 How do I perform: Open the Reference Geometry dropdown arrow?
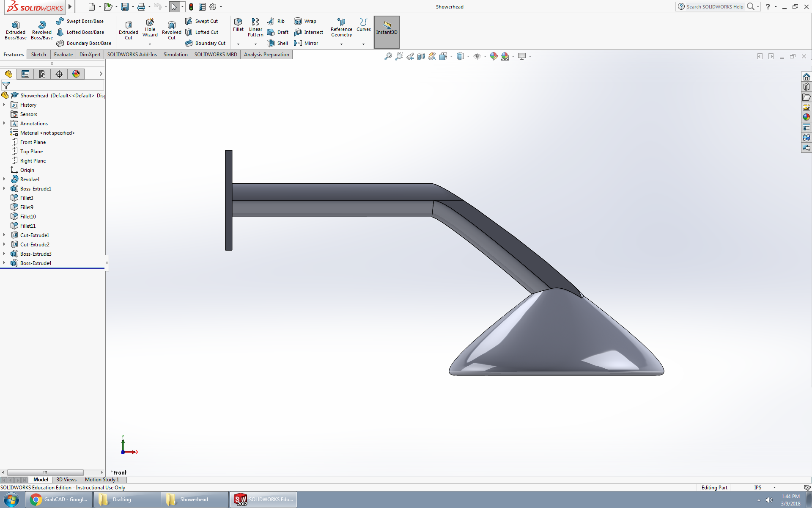point(341,44)
